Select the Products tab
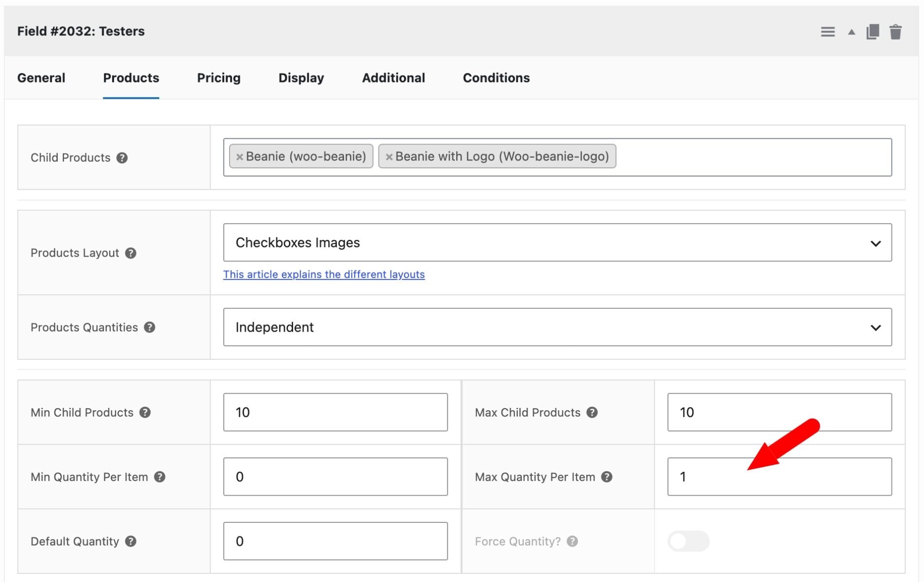This screenshot has width=924, height=582. (x=131, y=78)
